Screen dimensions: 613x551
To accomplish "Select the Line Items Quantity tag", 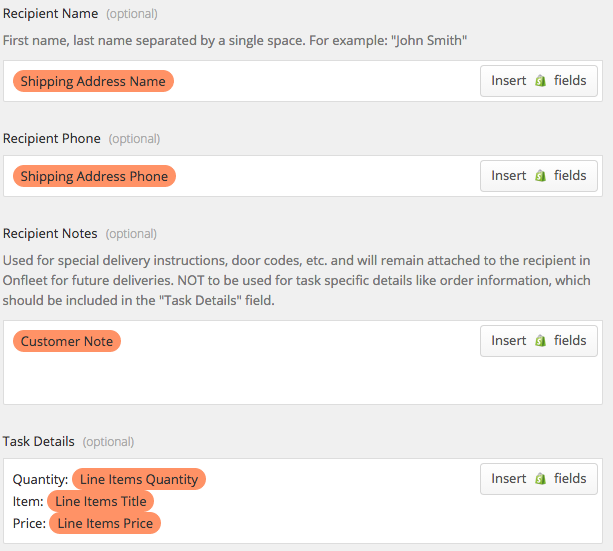I will (x=139, y=479).
